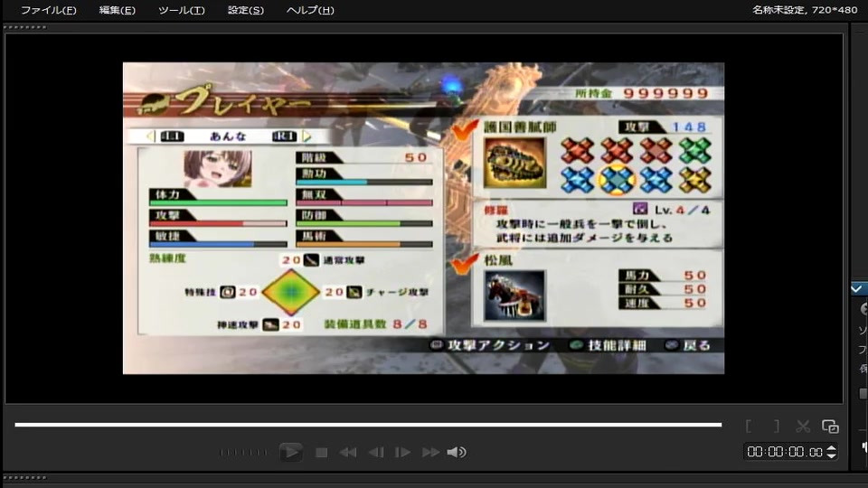This screenshot has height=488, width=868.
Task: Start playback with the Play button
Action: [x=290, y=452]
